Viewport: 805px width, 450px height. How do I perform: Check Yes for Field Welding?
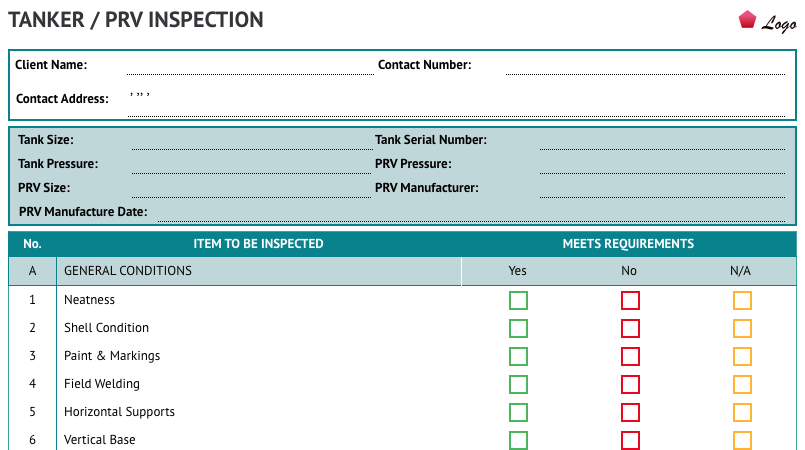click(518, 384)
